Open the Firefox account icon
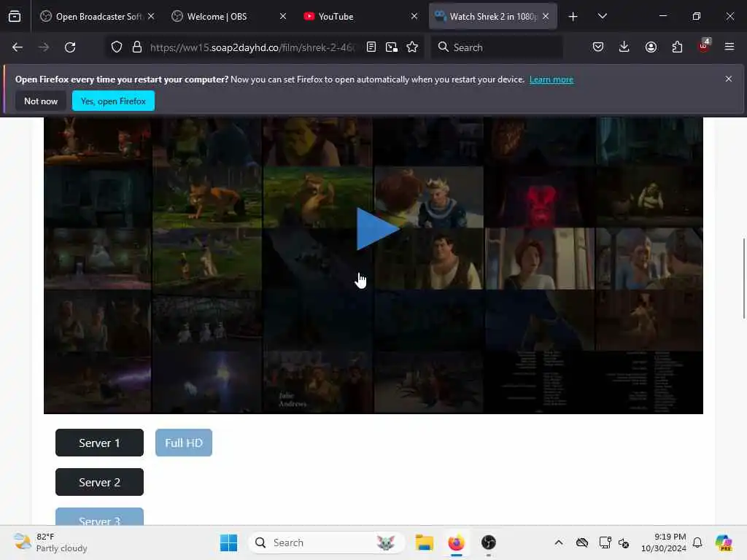The width and height of the screenshot is (747, 560). tap(651, 47)
